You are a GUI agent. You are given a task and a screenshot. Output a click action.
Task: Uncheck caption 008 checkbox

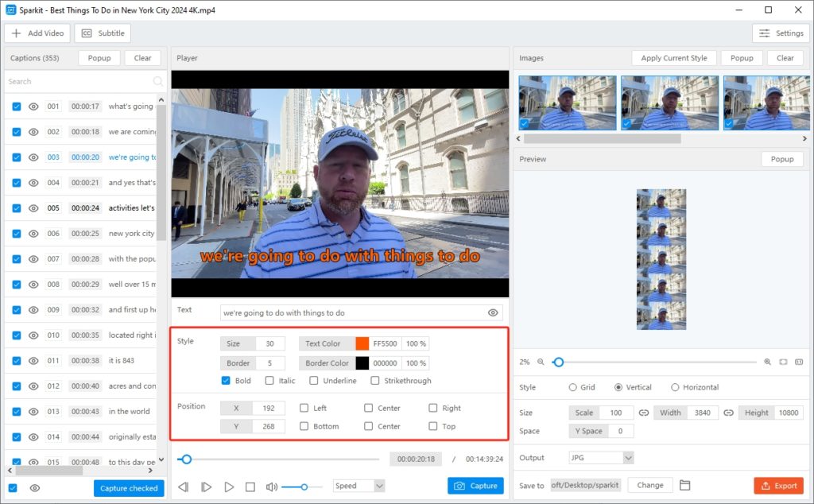(17, 285)
